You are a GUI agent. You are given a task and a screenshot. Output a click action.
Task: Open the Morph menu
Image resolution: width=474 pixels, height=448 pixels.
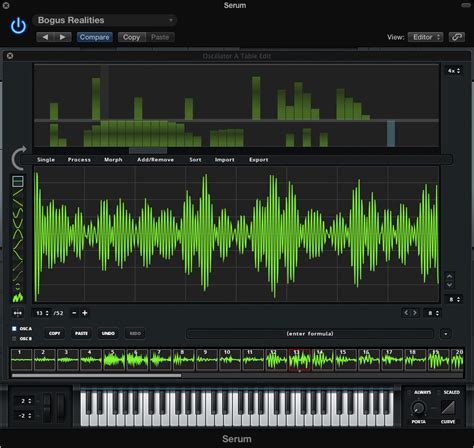(113, 160)
